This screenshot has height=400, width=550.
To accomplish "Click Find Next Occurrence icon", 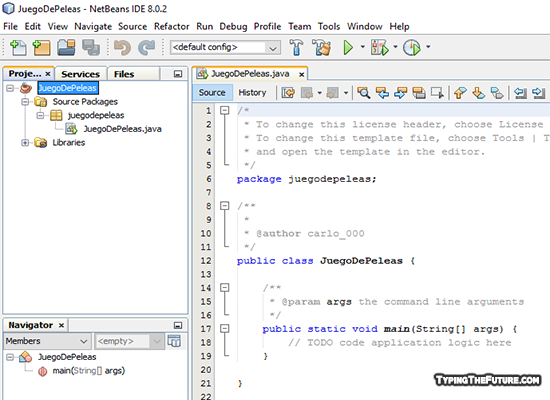I will tap(400, 93).
